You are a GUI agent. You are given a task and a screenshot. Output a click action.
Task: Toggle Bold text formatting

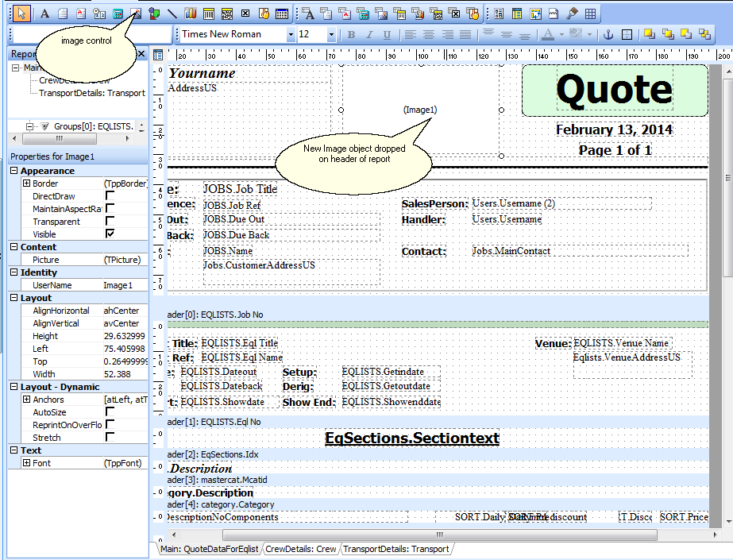[x=350, y=35]
